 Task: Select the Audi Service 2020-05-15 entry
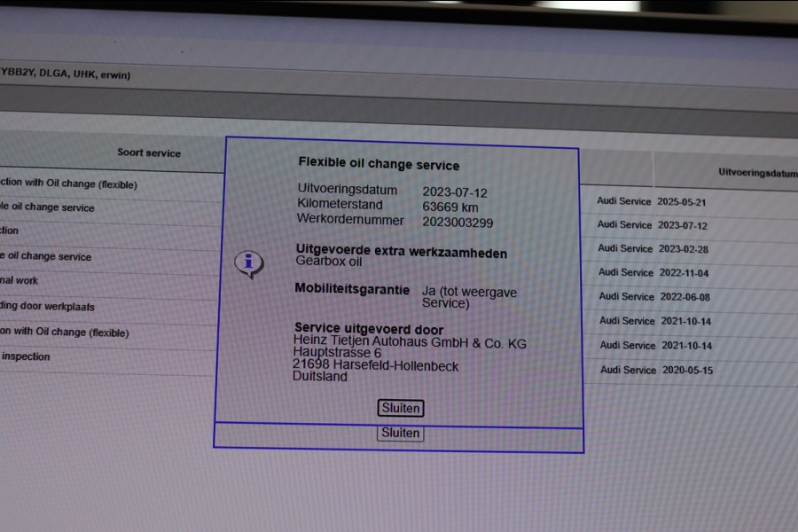pos(656,370)
